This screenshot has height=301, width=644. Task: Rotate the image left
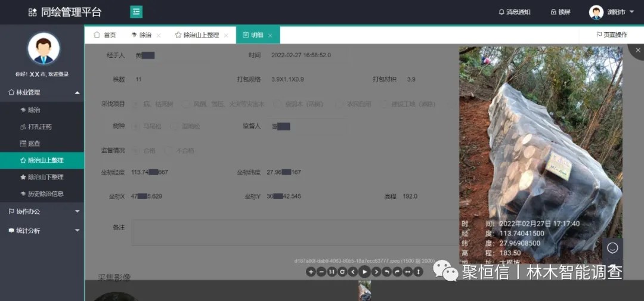tap(386, 272)
